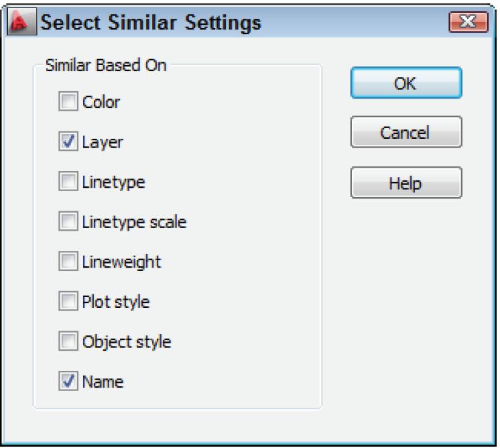
Task: Turn on the Linetype scale checkbox
Action: click(x=68, y=222)
